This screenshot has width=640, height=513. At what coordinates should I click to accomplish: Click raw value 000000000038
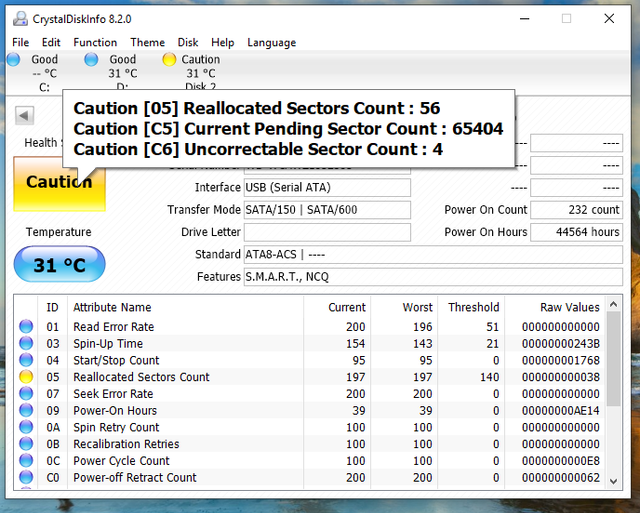click(x=561, y=377)
